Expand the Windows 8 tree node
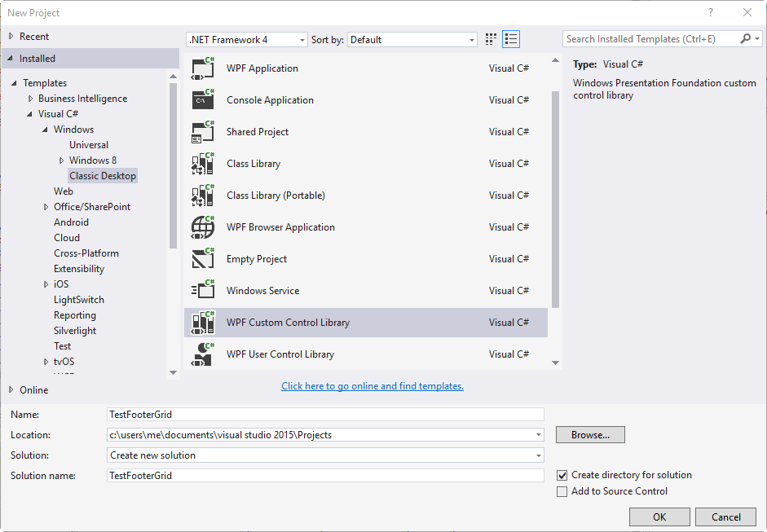The width and height of the screenshot is (767, 532). click(x=62, y=160)
